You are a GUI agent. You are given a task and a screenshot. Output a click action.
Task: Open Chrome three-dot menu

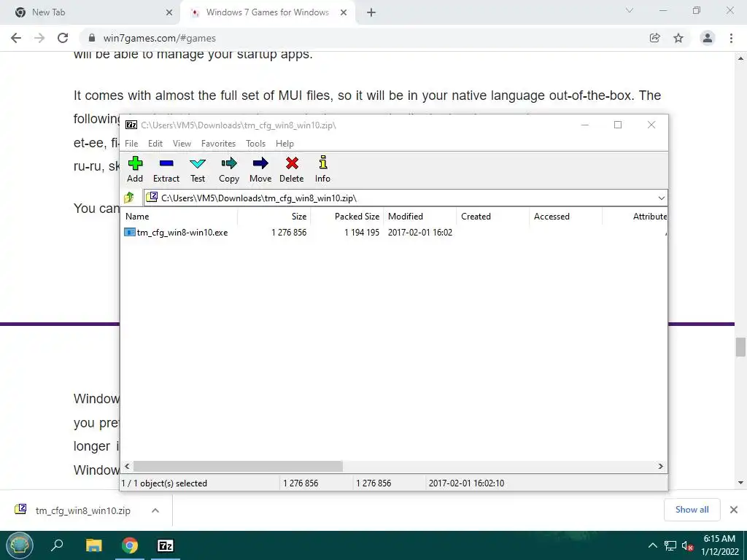click(731, 38)
